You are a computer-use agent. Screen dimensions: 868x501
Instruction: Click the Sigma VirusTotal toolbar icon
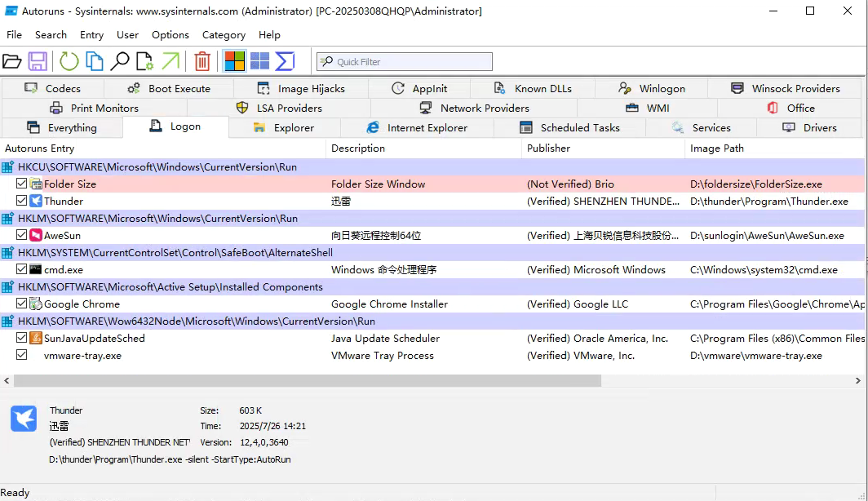(285, 61)
